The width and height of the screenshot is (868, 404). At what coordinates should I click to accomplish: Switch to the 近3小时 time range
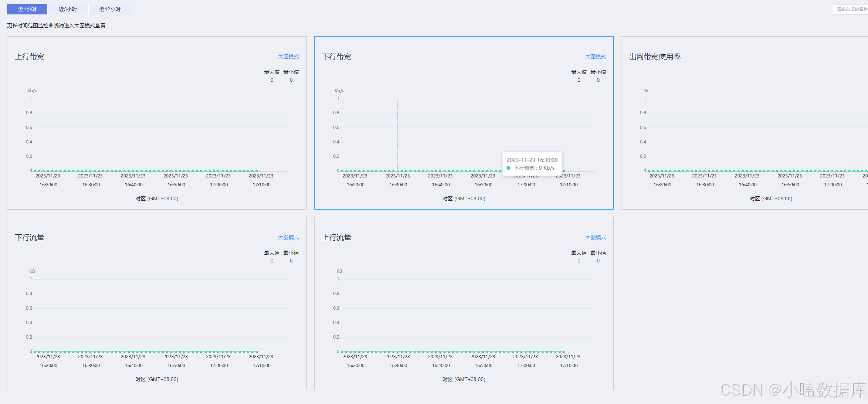click(68, 9)
